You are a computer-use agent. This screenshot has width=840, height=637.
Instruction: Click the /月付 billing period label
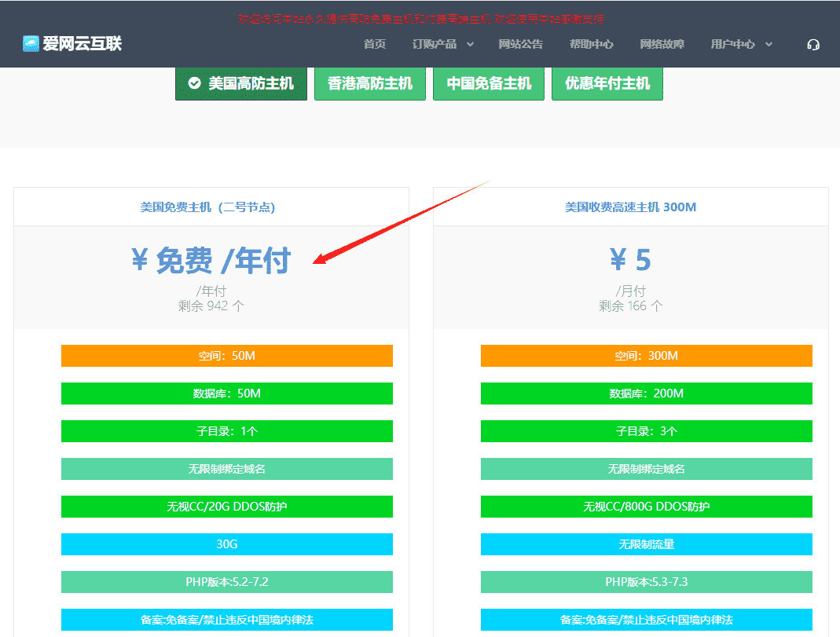pos(630,291)
